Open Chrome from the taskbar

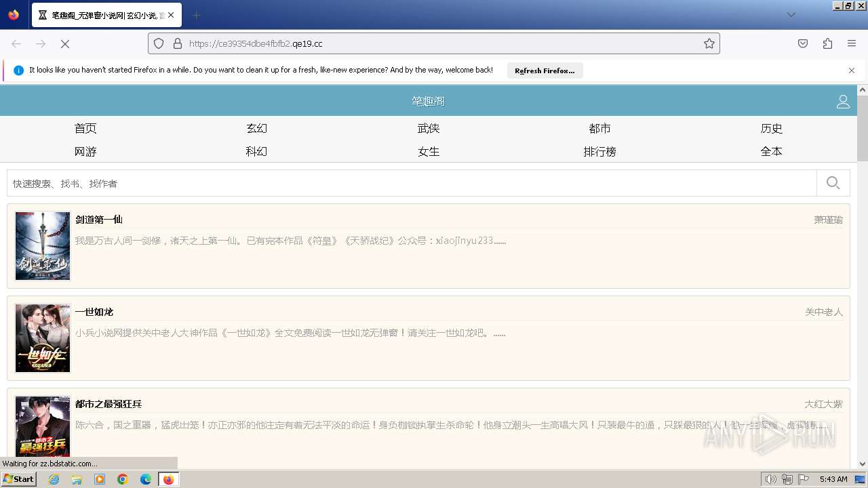123,479
